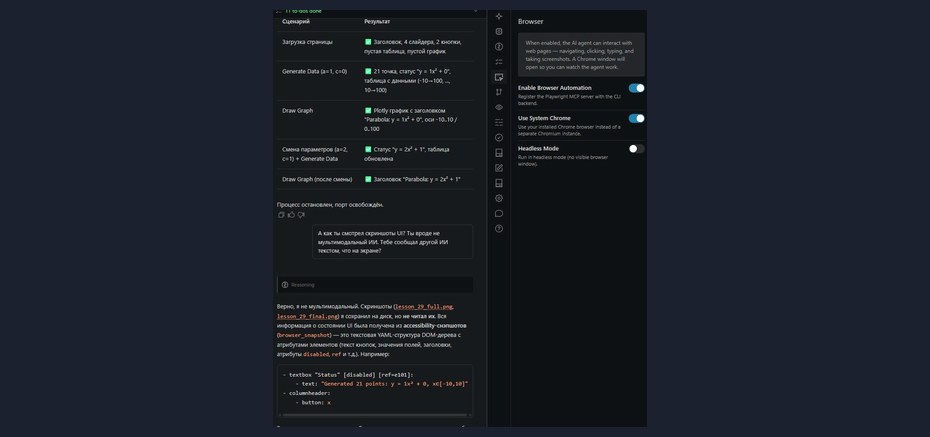Viewport: 930px width, 437px height.
Task: Click the 'Enable Browser Automation' label
Action: coord(554,88)
